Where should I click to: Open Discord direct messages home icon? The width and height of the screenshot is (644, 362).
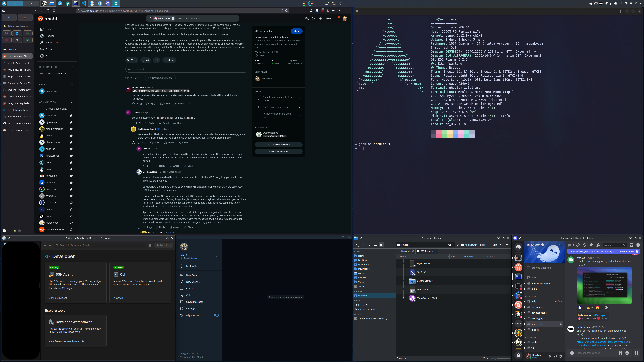pyautogui.click(x=518, y=247)
